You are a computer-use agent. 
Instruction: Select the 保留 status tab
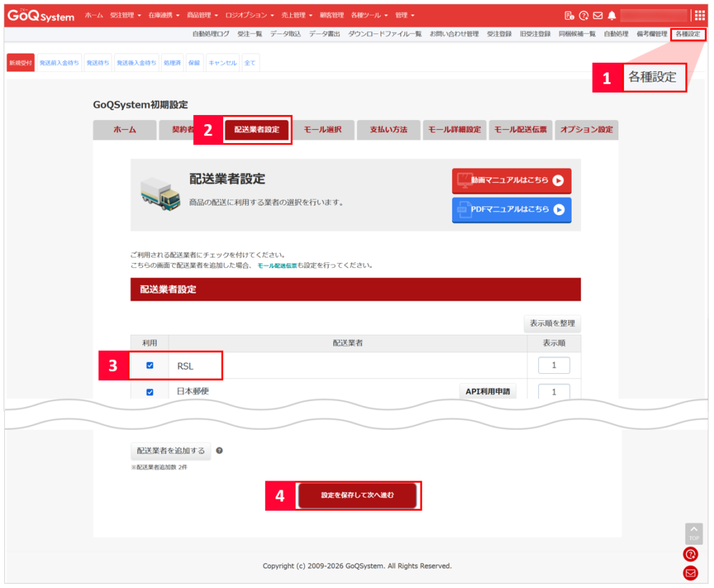195,63
